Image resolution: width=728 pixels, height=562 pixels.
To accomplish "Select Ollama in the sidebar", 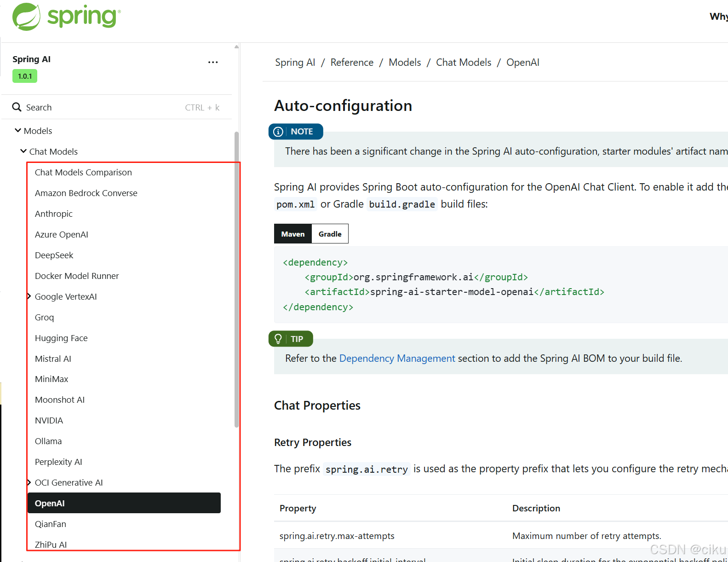I will [48, 441].
